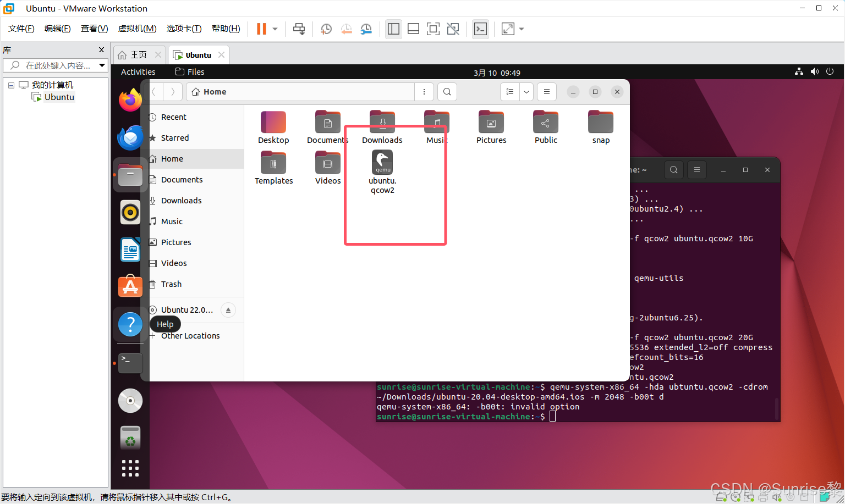
Task: Open the power menu icon in top bar
Action: tap(830, 72)
